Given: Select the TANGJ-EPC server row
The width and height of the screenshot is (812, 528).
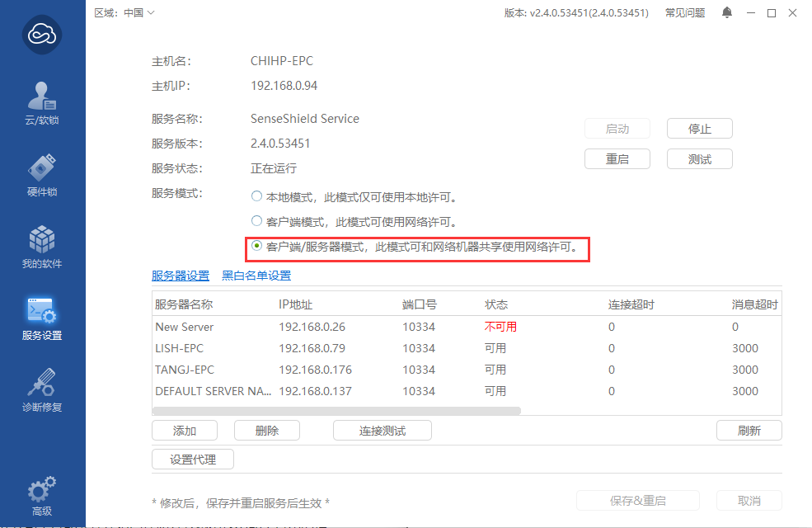Looking at the screenshot, I should (x=467, y=370).
